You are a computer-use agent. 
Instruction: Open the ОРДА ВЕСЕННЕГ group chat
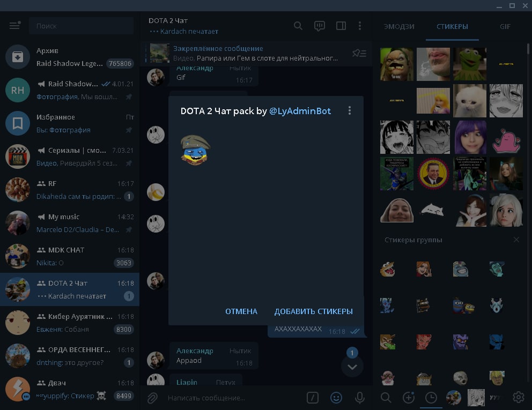tap(70, 356)
